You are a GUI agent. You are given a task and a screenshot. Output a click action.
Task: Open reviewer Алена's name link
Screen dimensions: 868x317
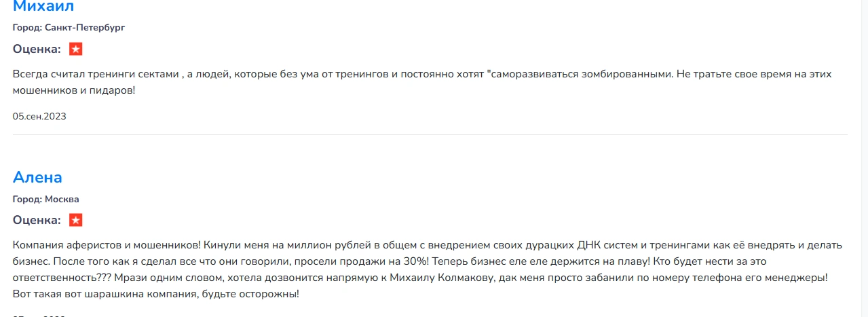37,177
